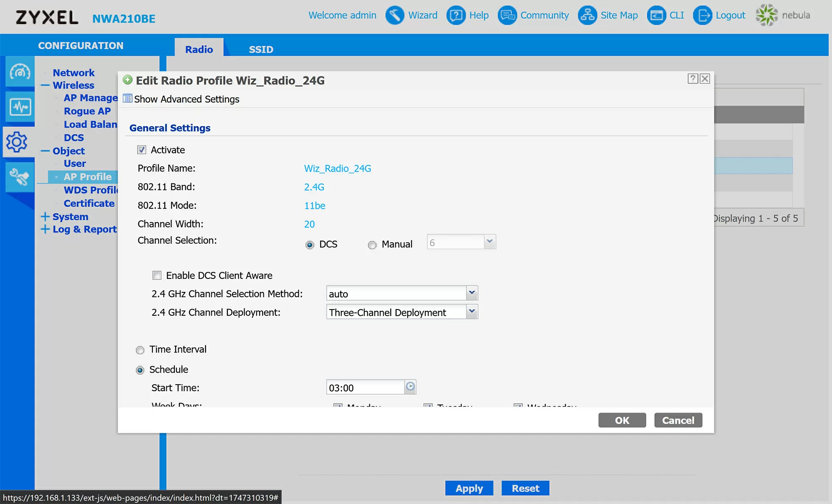Open Network in the navigation tree
Screen dimensions: 832x504
click(x=74, y=73)
